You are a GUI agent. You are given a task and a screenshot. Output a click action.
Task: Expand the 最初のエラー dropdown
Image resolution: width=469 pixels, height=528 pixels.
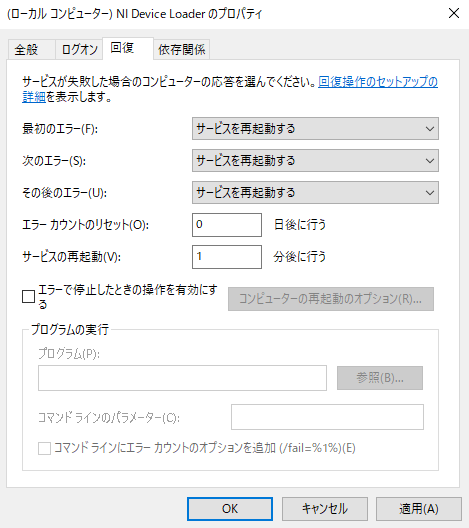315,128
